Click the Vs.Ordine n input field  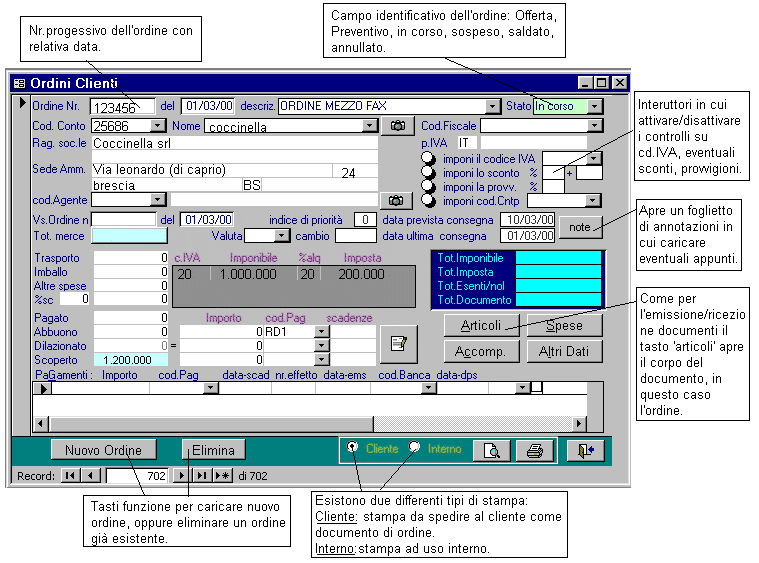[124, 220]
